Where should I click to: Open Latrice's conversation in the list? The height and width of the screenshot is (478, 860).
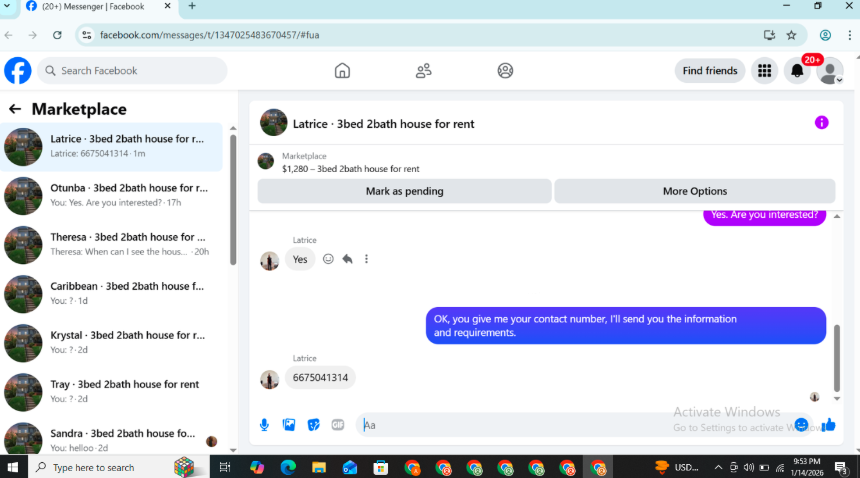[x=112, y=147]
